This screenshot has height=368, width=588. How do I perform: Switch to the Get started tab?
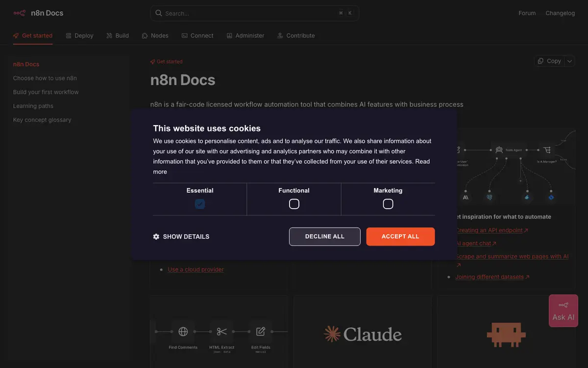pos(33,36)
